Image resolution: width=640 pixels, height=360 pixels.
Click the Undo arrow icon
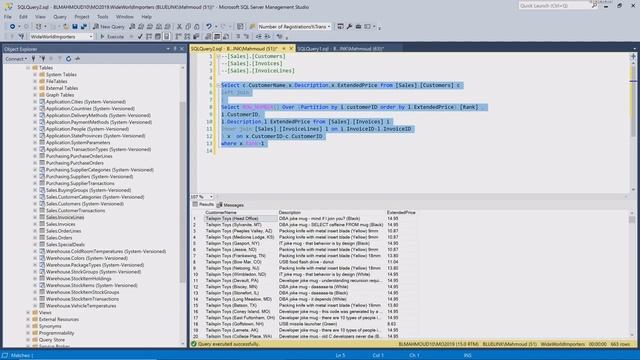209,27
